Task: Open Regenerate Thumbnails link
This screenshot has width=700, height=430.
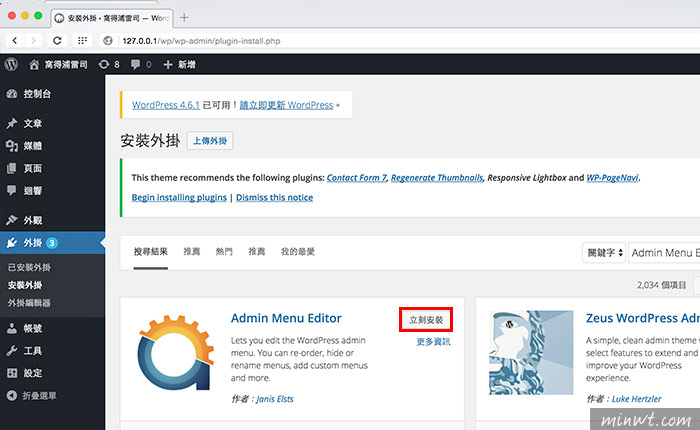Action: pyautogui.click(x=437, y=178)
